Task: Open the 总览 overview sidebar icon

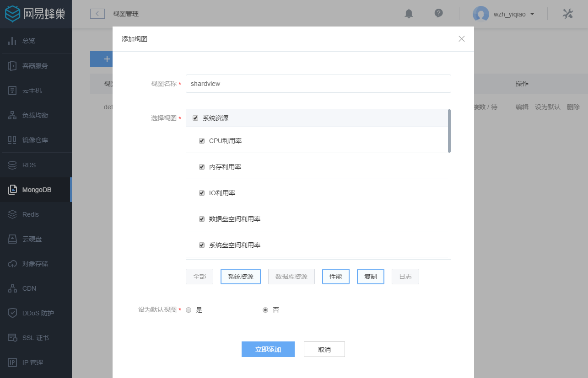Action: 12,41
